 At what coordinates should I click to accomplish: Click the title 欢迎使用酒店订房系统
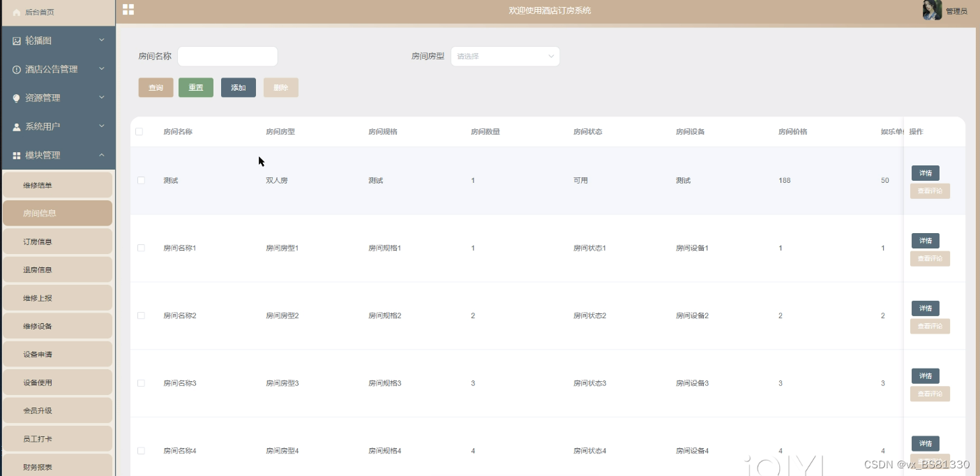[x=550, y=10]
